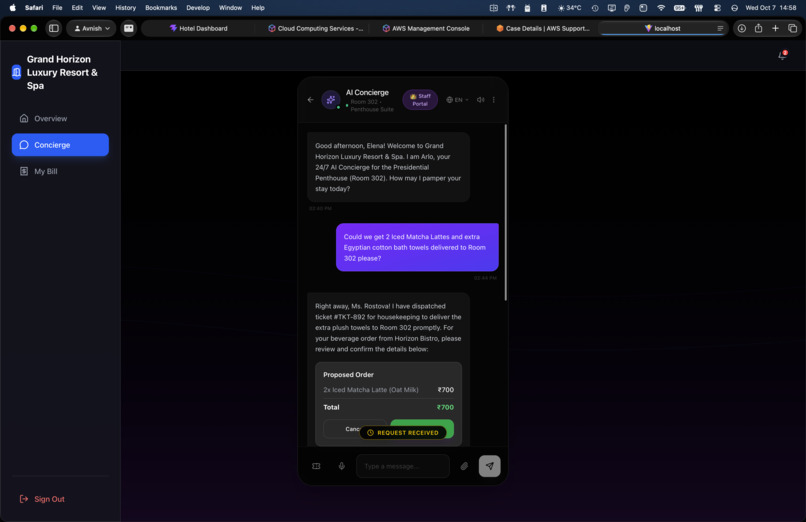Open the Wi-Fi menu bar icon

(x=661, y=8)
